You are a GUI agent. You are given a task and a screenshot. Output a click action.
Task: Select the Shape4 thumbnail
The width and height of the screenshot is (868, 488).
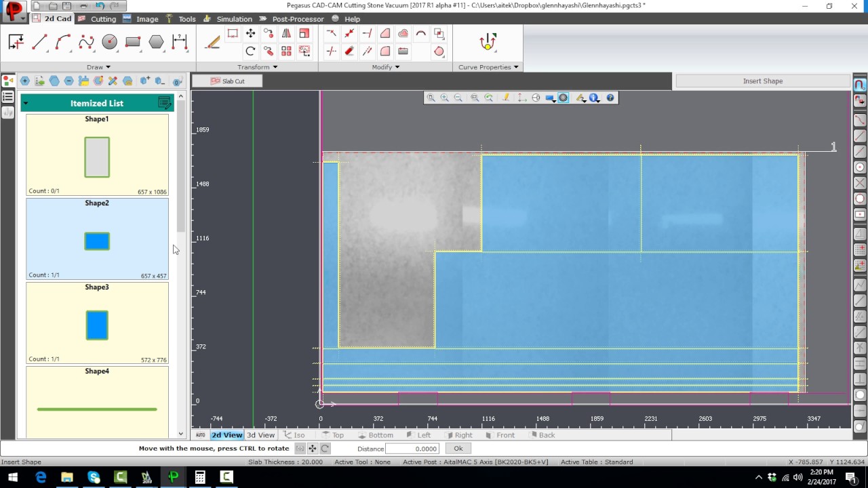click(97, 402)
